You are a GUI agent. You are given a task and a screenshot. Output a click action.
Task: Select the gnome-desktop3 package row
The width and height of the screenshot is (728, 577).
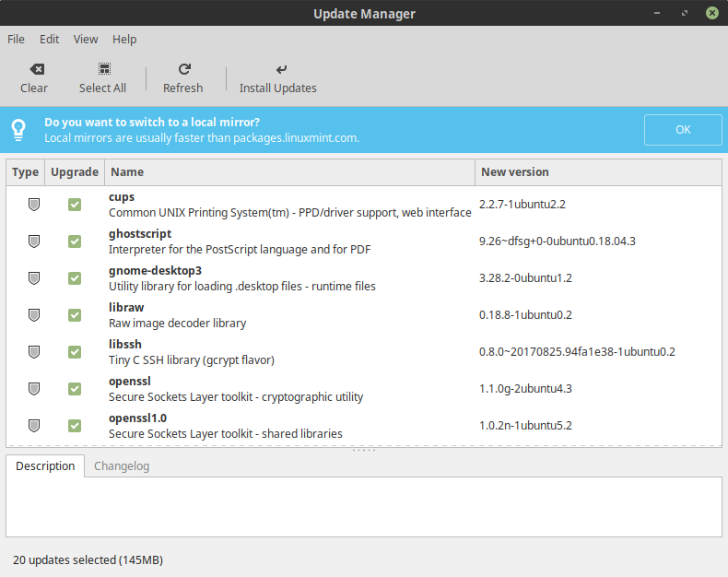(x=290, y=278)
